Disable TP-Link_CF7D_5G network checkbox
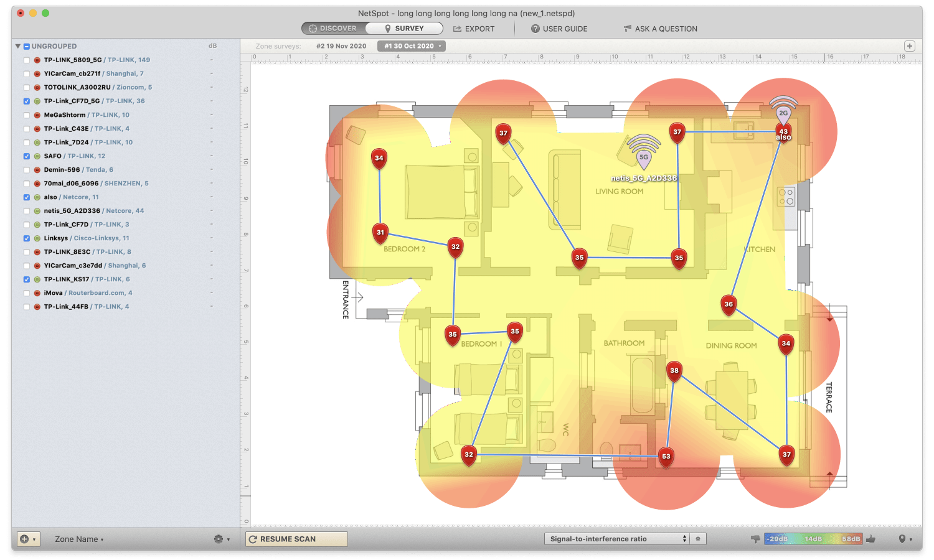Viewport: 934px width, 560px height. pyautogui.click(x=27, y=101)
